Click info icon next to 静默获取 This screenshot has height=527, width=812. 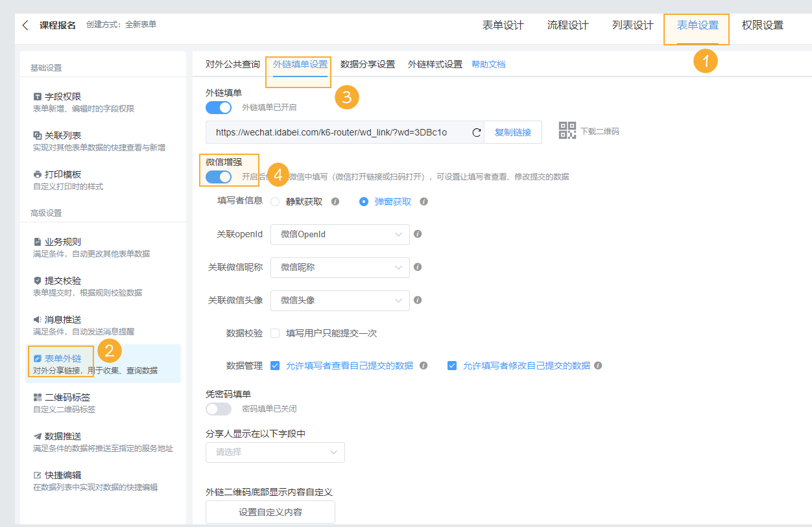click(335, 202)
